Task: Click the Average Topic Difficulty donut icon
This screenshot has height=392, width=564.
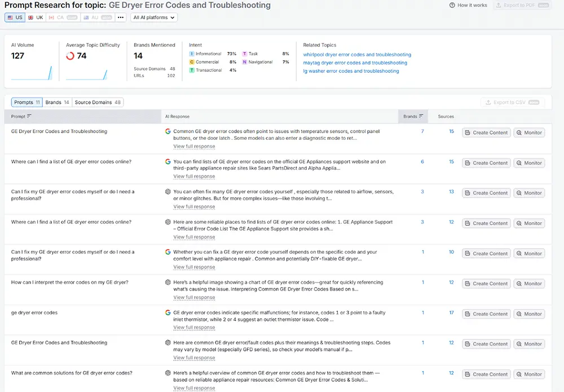Action: [x=70, y=56]
